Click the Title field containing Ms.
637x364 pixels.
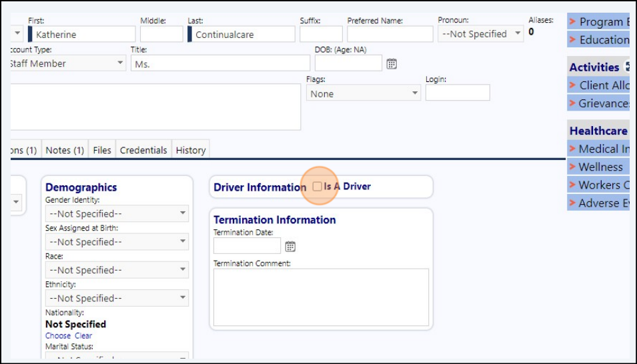click(x=220, y=64)
